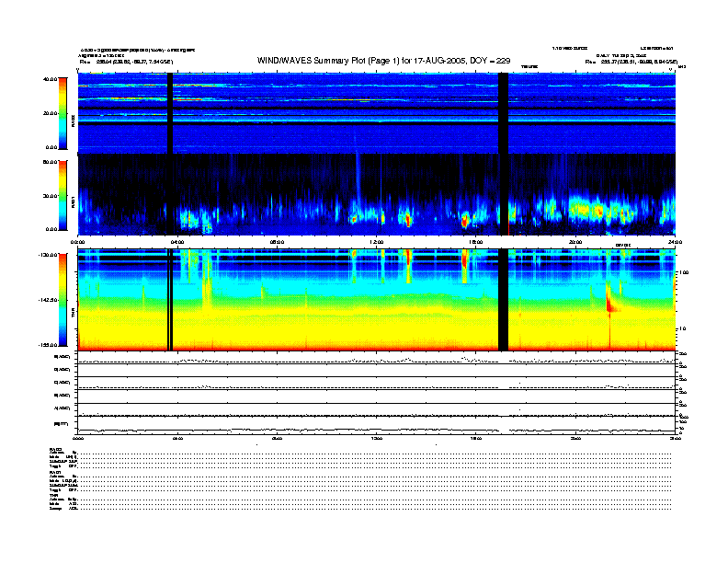
Task: Click the wide black data gap in TNR panel
Action: (504, 300)
